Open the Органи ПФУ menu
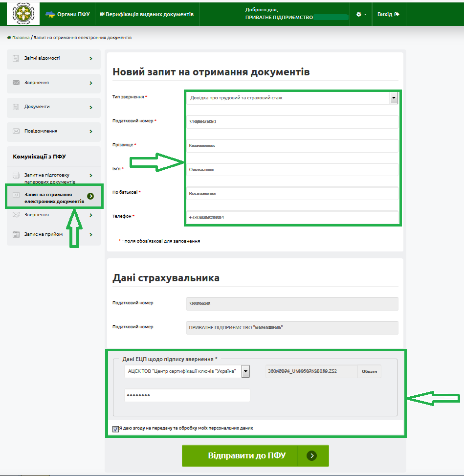 click(67, 14)
